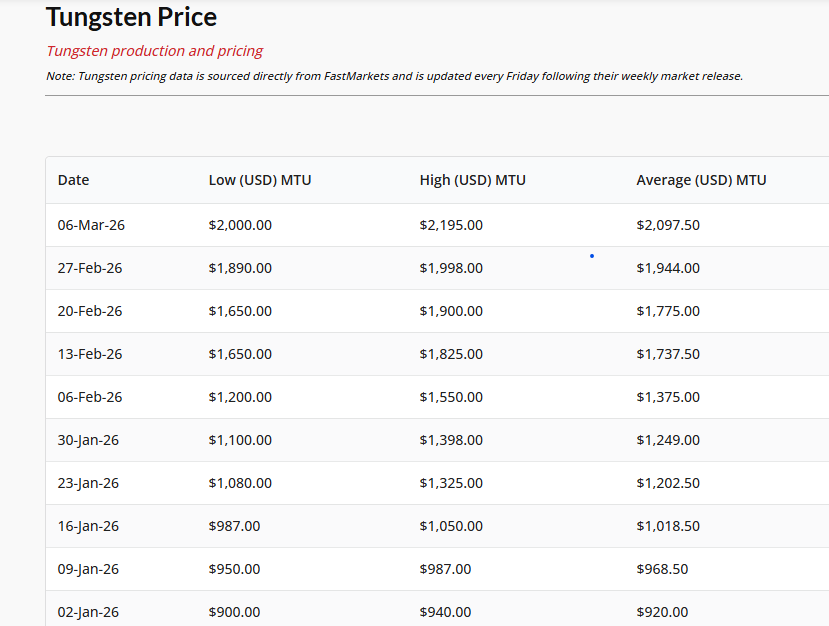Viewport: 829px width, 626px height.
Task: Click the $2,097.50 average price cell
Action: 668,225
